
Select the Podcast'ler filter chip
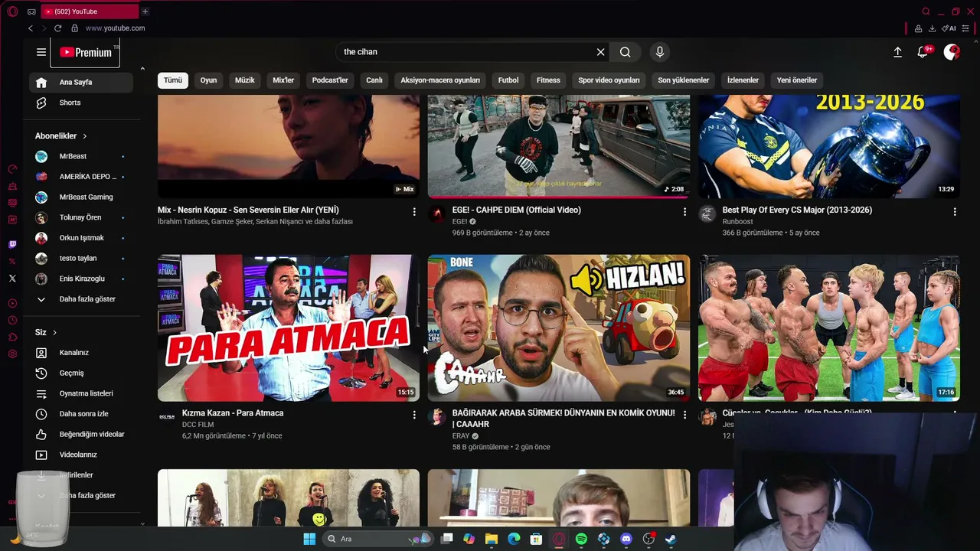pos(330,80)
